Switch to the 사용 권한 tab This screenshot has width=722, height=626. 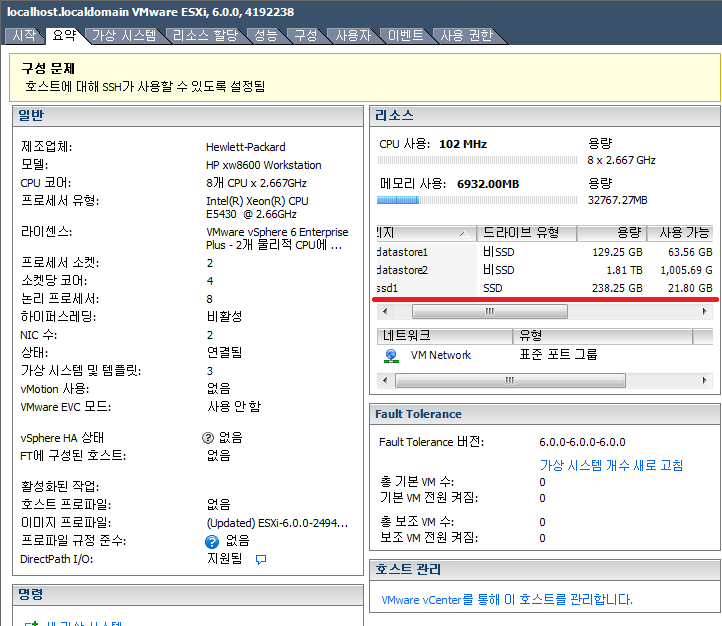[466, 35]
